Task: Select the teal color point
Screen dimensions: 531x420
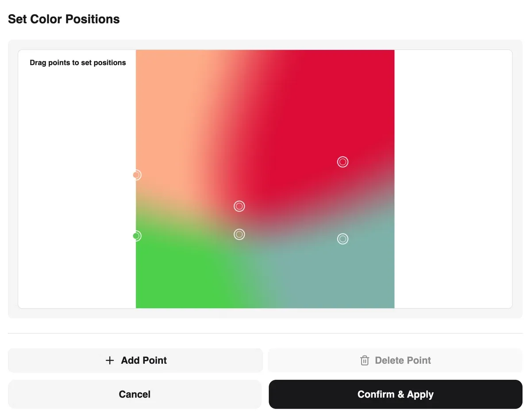Action: tap(342, 239)
